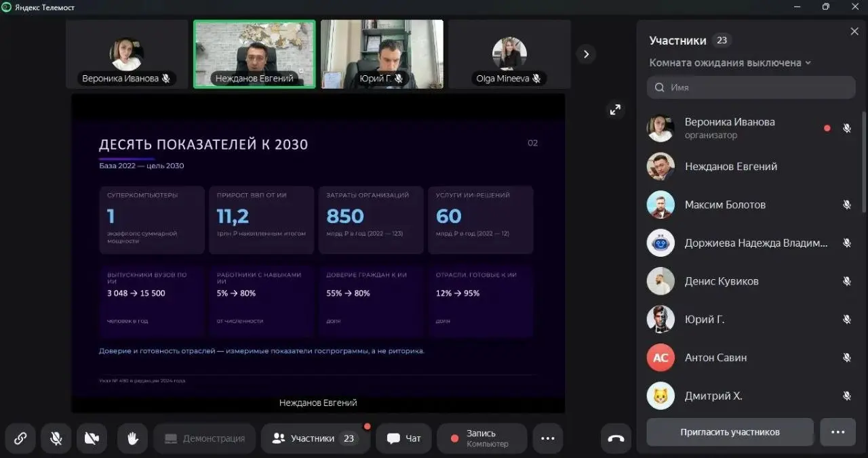Click the Яндекс Телемост app icon in the title bar
The height and width of the screenshot is (458, 868).
pos(6,7)
